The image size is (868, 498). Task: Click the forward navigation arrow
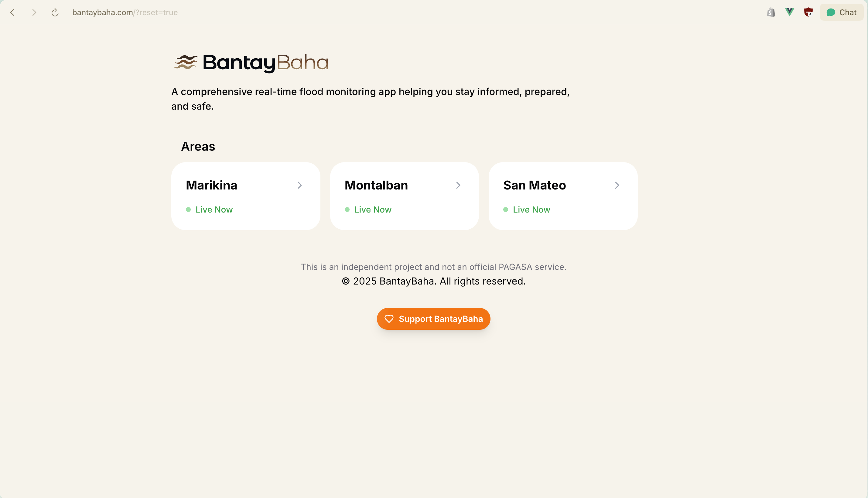[x=34, y=12]
